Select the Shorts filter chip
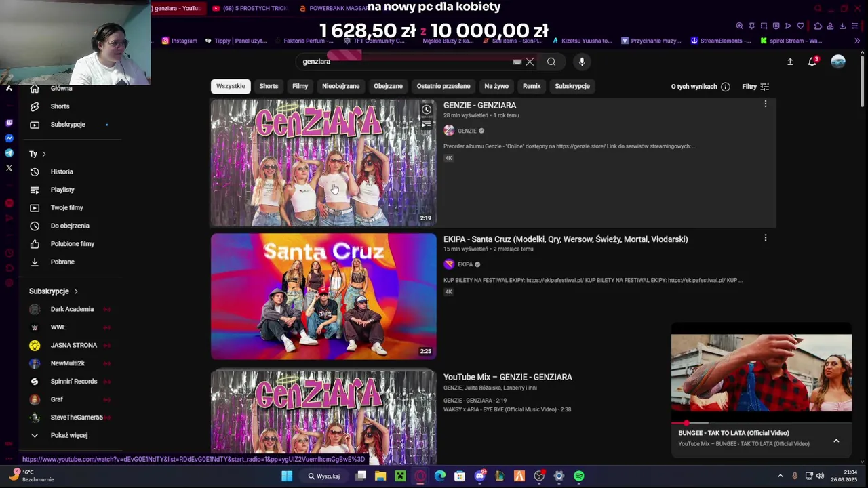This screenshot has height=488, width=868. 269,86
